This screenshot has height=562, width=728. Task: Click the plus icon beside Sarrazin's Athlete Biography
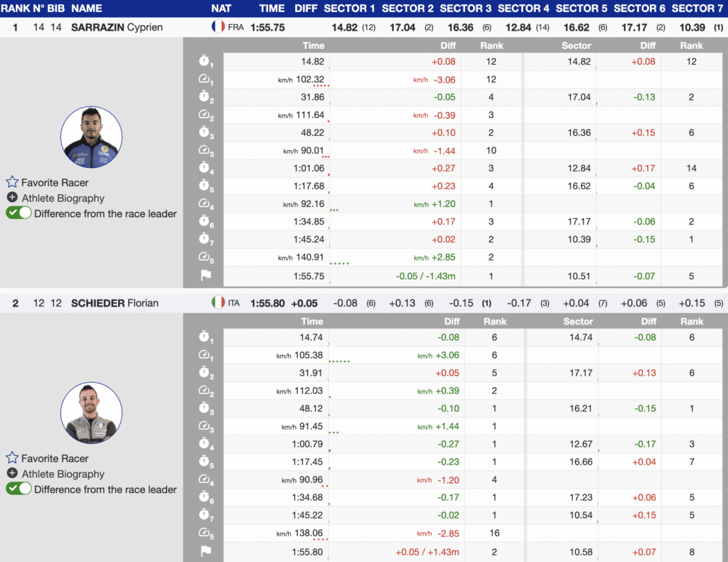12,198
